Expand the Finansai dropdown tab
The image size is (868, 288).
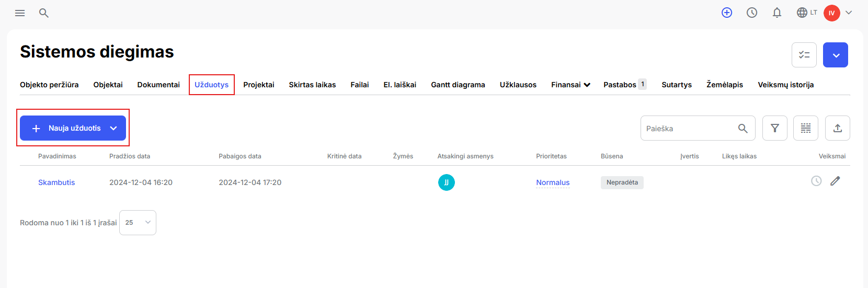pyautogui.click(x=570, y=85)
